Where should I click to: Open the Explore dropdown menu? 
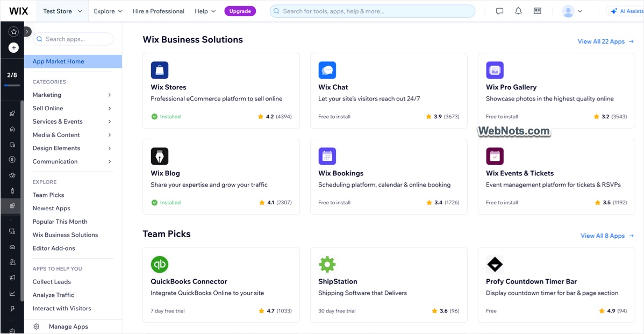pos(108,11)
